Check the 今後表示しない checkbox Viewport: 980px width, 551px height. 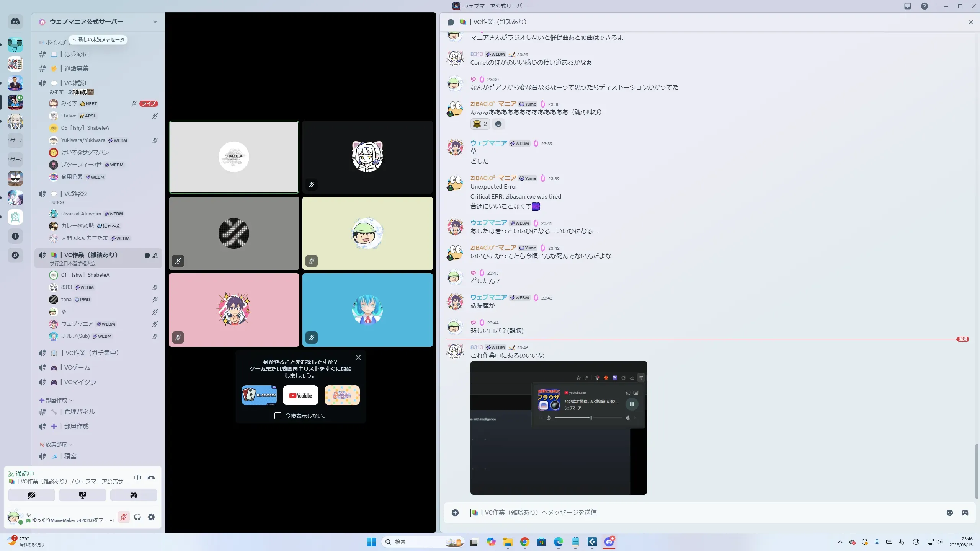pos(278,416)
